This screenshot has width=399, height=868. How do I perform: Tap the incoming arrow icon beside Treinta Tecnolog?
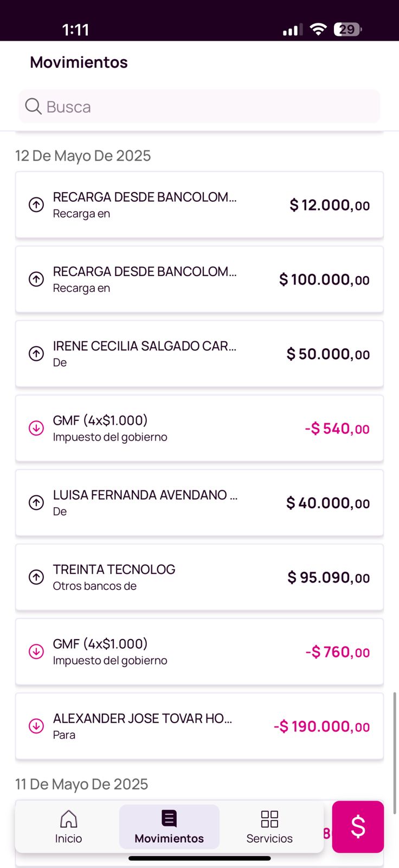[36, 577]
